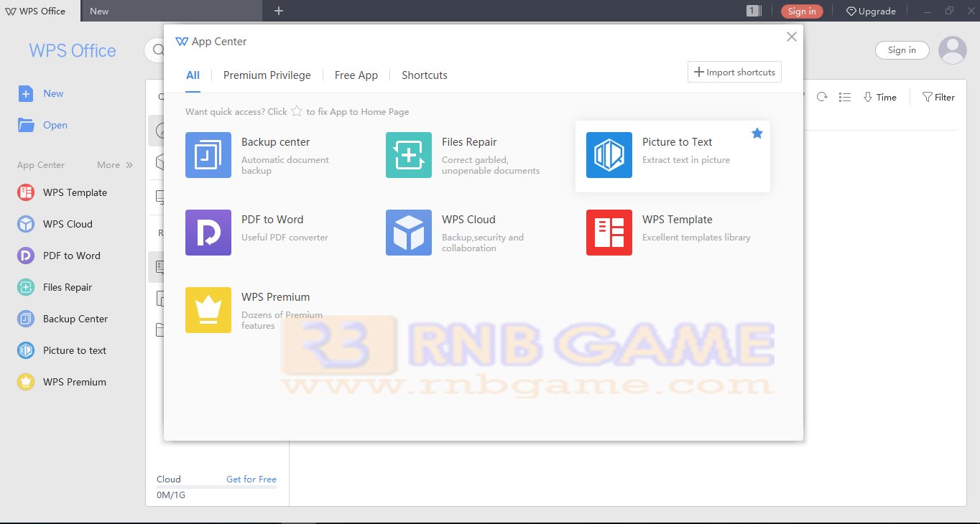Switch to the Premium Privilege tab
The image size is (980, 524).
267,75
